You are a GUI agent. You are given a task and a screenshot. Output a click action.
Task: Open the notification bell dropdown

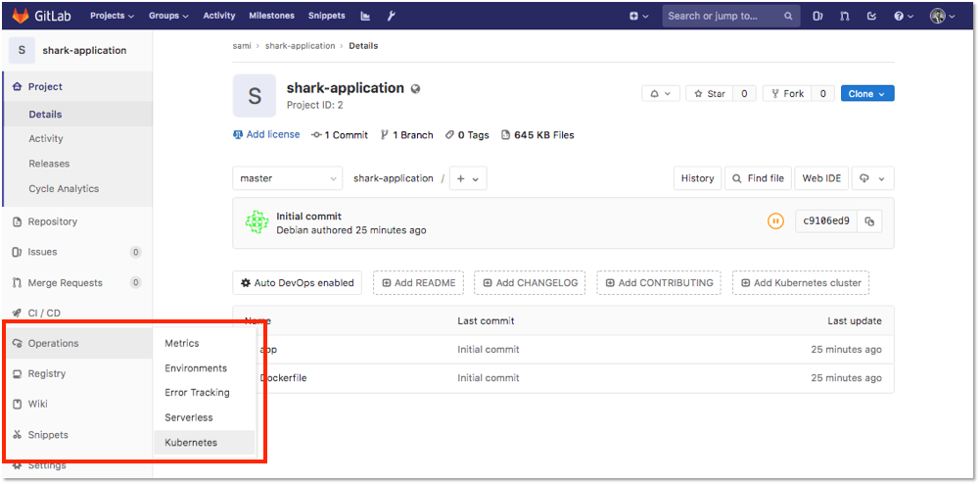click(x=661, y=93)
